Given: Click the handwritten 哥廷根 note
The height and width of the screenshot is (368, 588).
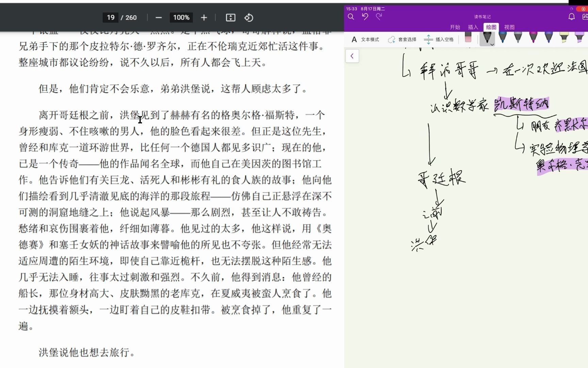Looking at the screenshot, I should 441,178.
